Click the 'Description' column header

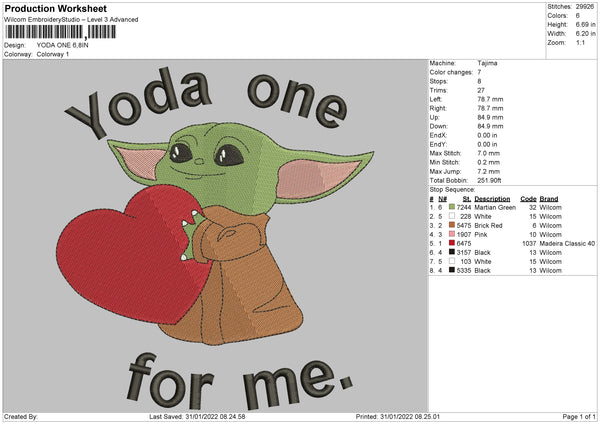pyautogui.click(x=492, y=199)
